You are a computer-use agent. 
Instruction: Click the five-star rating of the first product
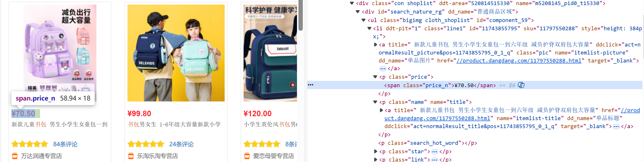pyautogui.click(x=30, y=144)
